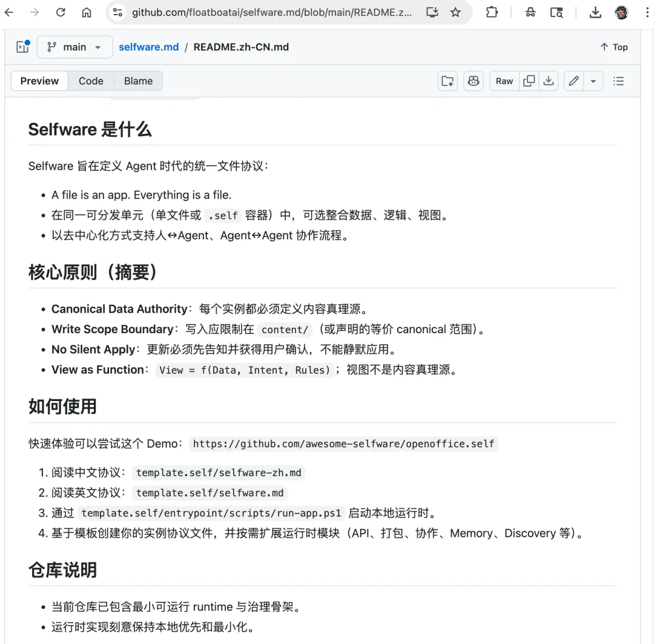Screen dimensions: 654x644
Task: Switch to the Blame view
Action: (138, 81)
